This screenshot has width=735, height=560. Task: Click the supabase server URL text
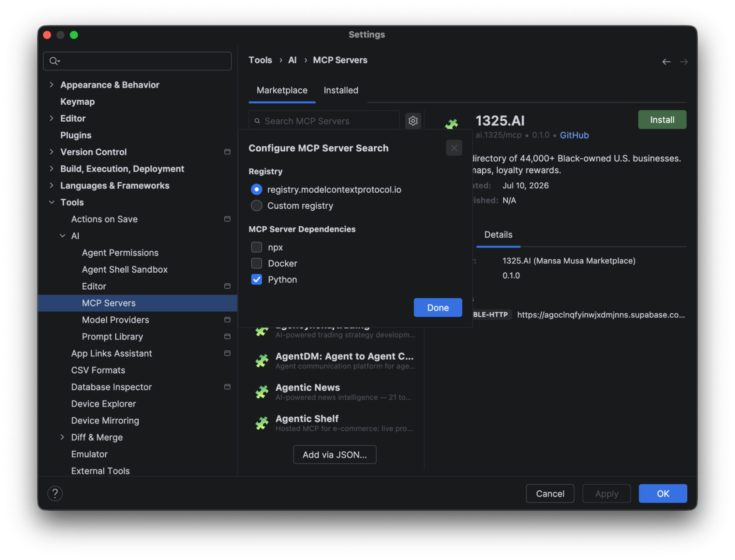(601, 315)
